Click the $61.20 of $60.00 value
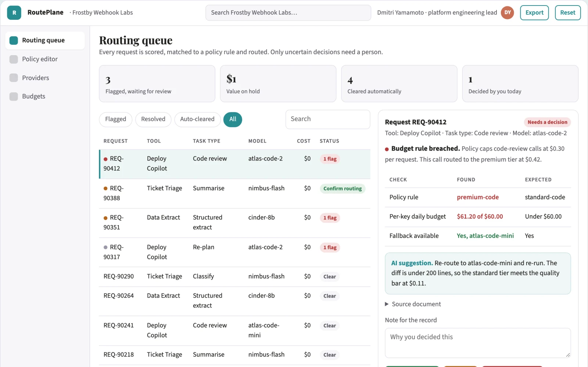 [480, 217]
